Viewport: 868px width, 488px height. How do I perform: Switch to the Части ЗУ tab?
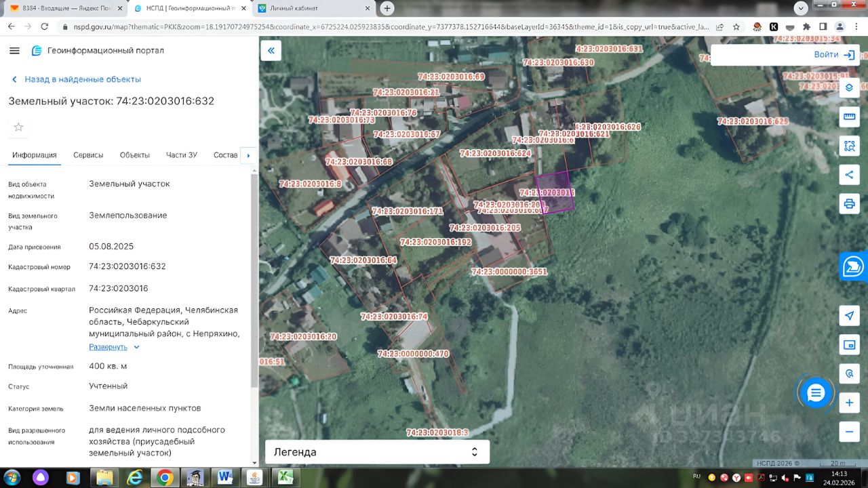pos(182,155)
